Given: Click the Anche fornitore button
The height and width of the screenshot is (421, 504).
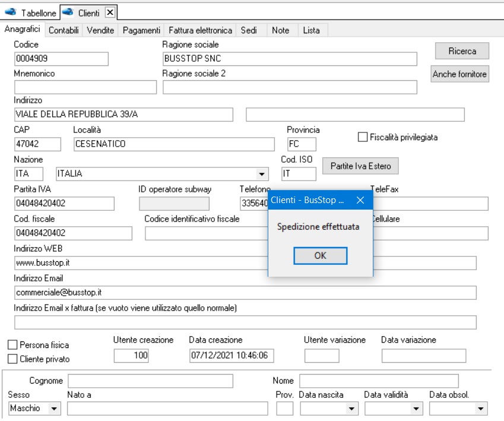Looking at the screenshot, I should click(x=459, y=74).
